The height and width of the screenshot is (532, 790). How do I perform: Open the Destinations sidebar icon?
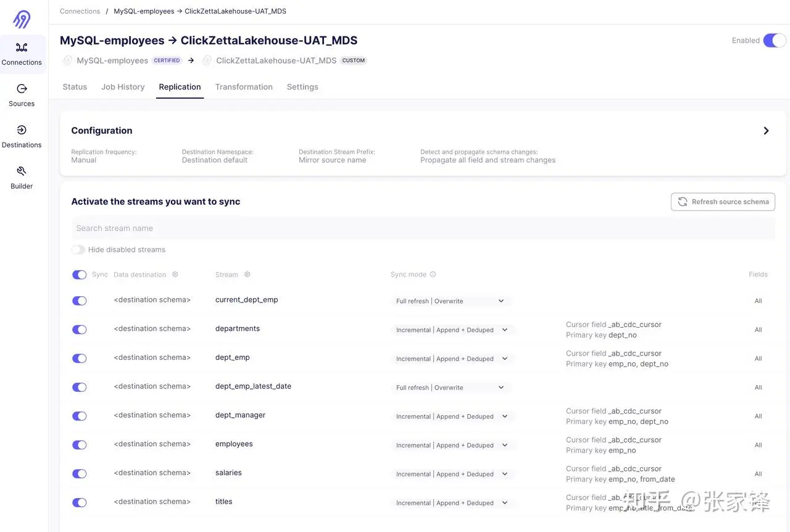tap(22, 130)
